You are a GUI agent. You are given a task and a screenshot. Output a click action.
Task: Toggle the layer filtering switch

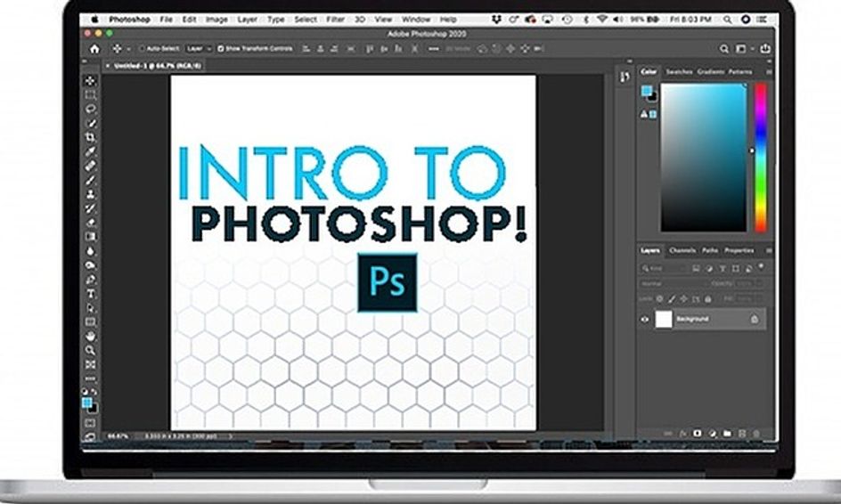[761, 266]
